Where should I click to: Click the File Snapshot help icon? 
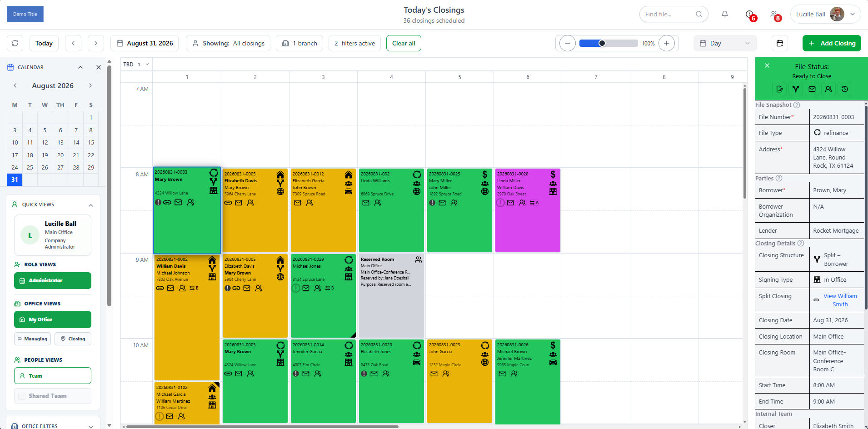[x=797, y=105]
